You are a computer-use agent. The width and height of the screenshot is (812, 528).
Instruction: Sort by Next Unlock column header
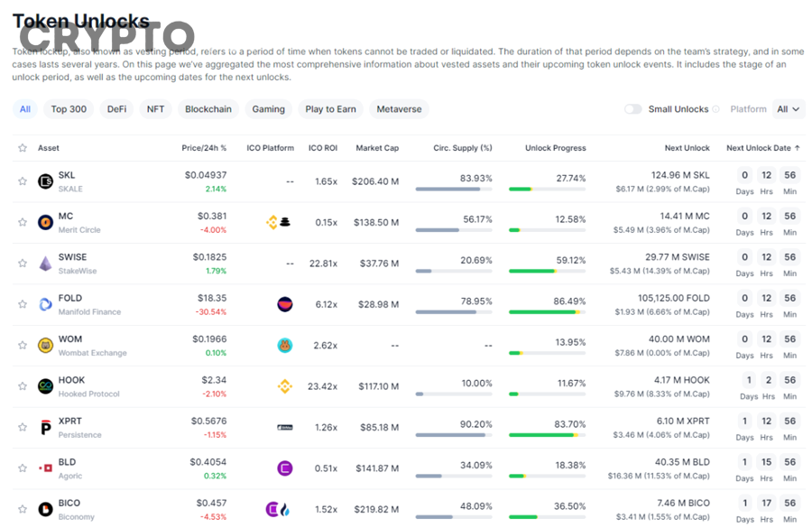[x=687, y=148]
